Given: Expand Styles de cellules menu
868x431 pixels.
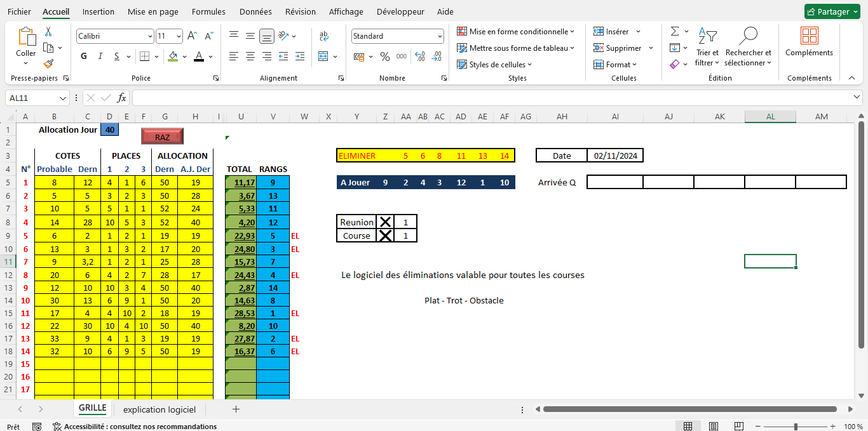Looking at the screenshot, I should coord(494,64).
